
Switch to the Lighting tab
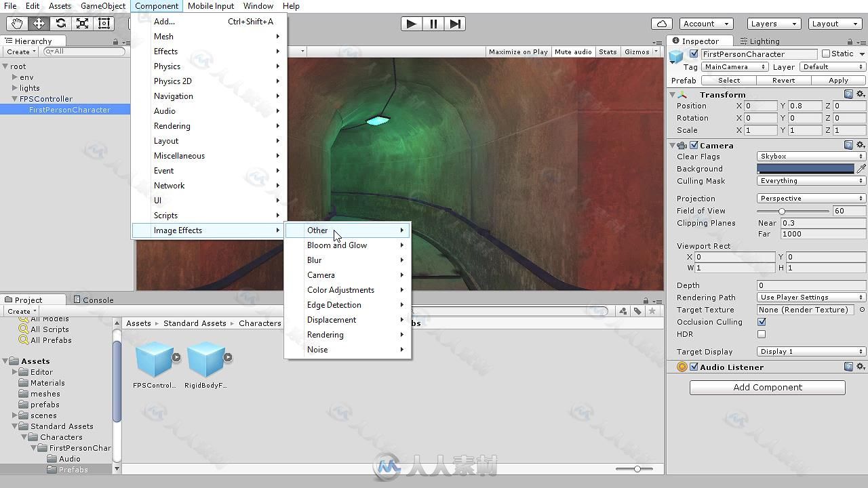coord(759,41)
